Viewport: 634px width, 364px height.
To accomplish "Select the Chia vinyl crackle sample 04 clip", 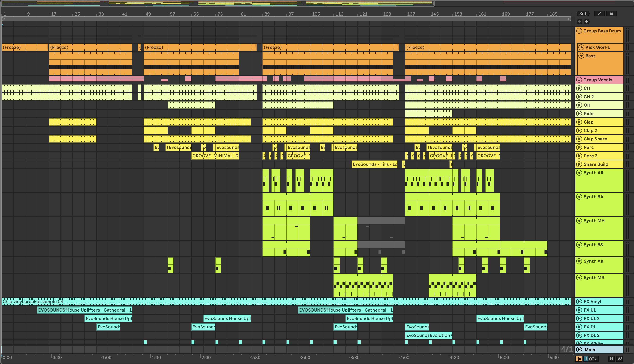I will tap(286, 302).
